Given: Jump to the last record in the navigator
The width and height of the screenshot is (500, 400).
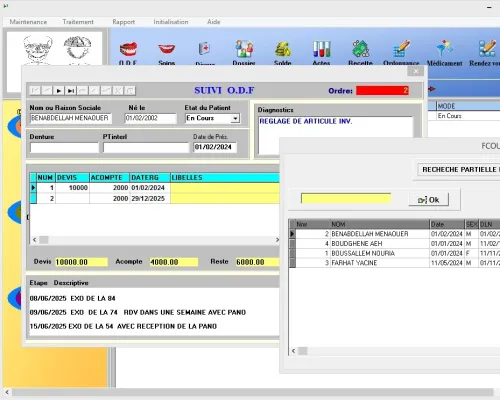Looking at the screenshot, I should click(71, 90).
